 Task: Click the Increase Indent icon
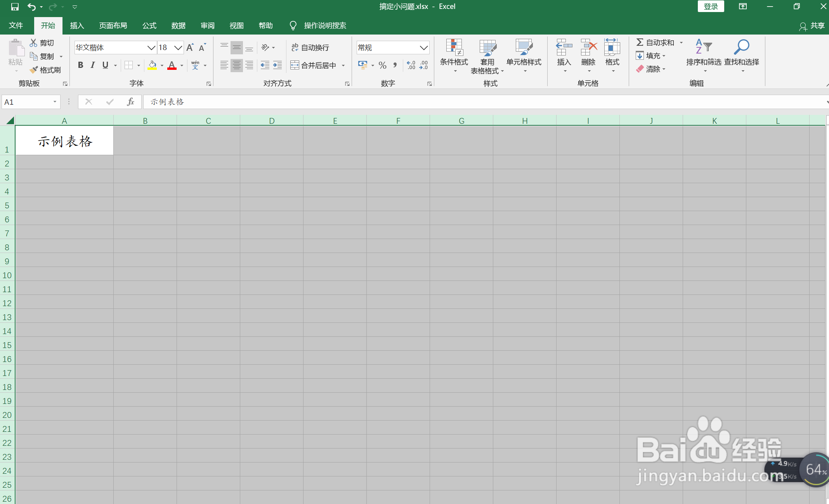tap(277, 65)
